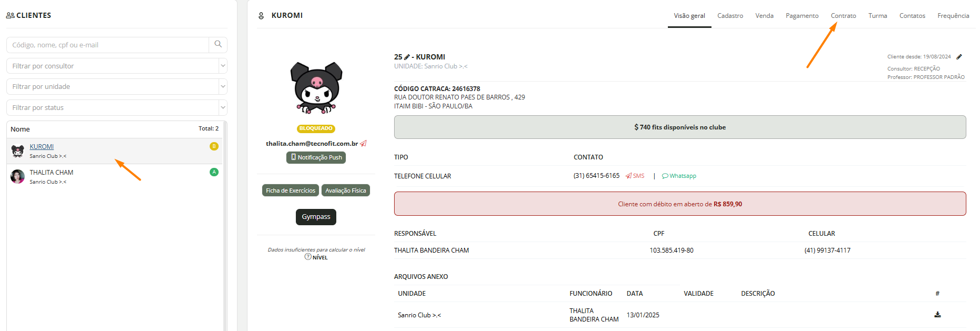
Task: Click THALITA CHAM avatar in list
Action: (x=18, y=177)
